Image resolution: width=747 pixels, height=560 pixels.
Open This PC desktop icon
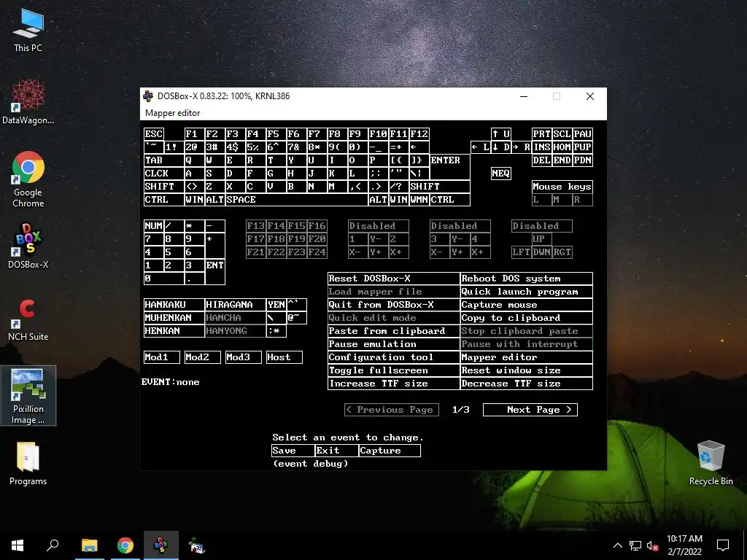[x=28, y=31]
